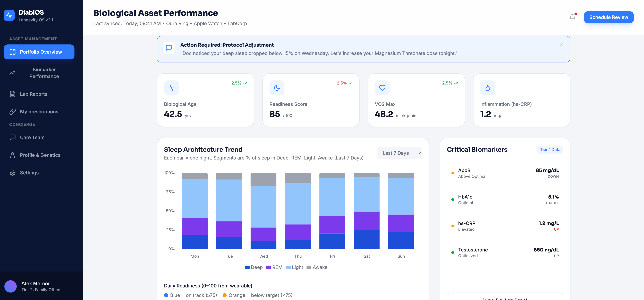Expand the Tier 1 Data badge
This screenshot has width=644, height=300.
point(550,149)
